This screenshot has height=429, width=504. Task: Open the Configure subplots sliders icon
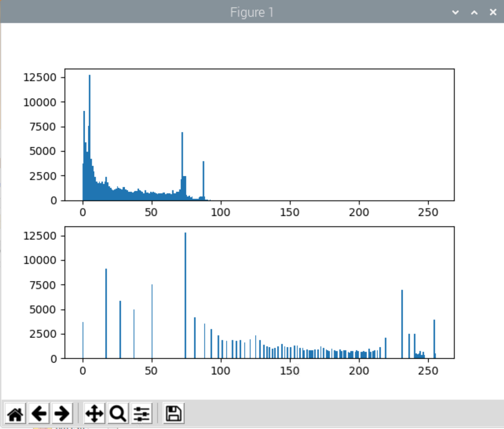pyautogui.click(x=142, y=413)
